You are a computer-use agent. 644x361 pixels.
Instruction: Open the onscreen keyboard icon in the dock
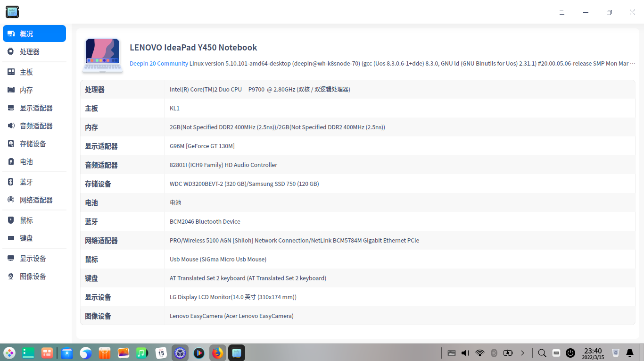tap(556, 353)
